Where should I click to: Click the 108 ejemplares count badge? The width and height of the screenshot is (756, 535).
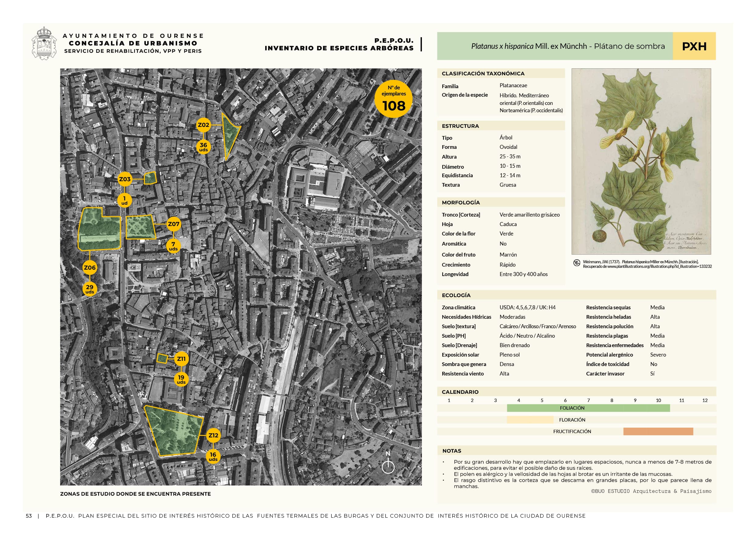pyautogui.click(x=394, y=99)
